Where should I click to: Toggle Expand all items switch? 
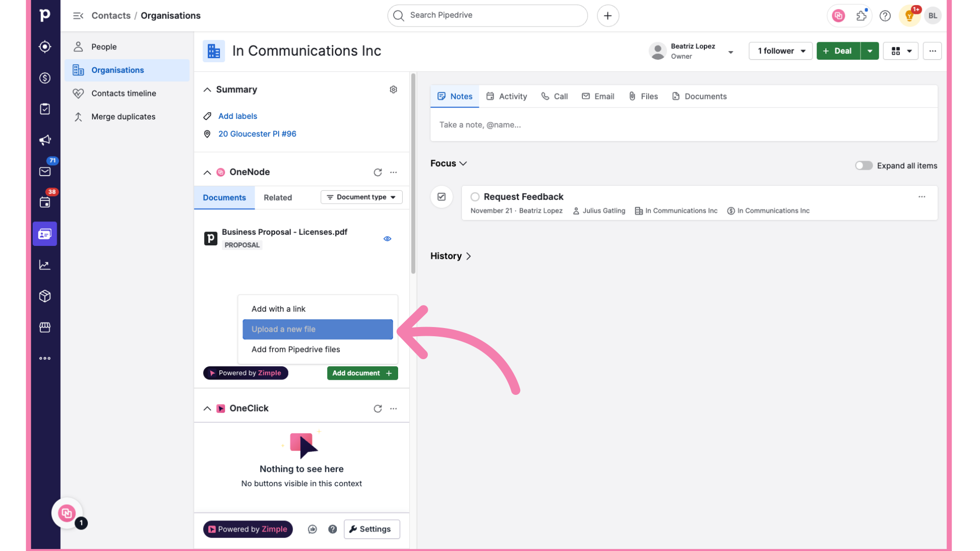864,165
